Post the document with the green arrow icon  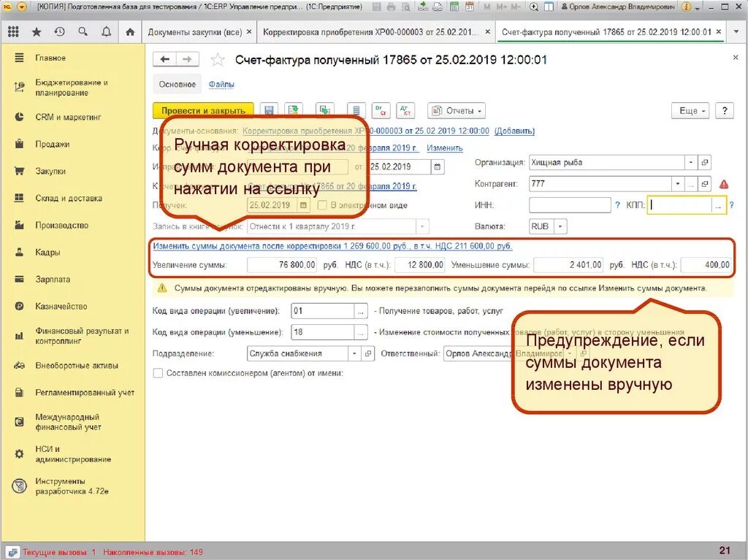294,111
